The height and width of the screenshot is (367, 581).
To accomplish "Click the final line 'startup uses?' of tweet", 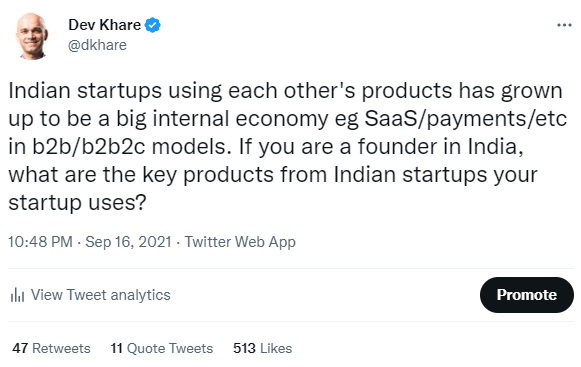I will tap(77, 203).
